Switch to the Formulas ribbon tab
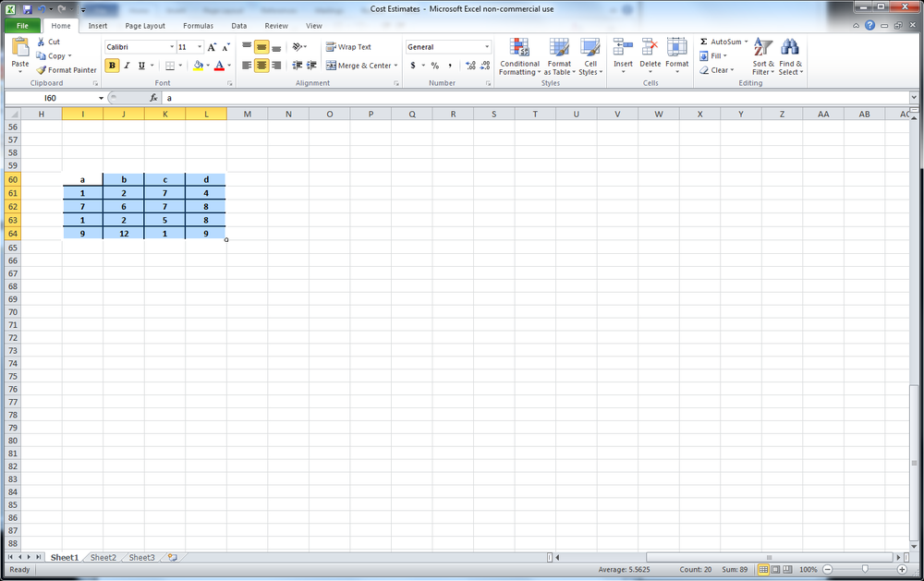Viewport: 924px width, 581px height. coord(198,25)
